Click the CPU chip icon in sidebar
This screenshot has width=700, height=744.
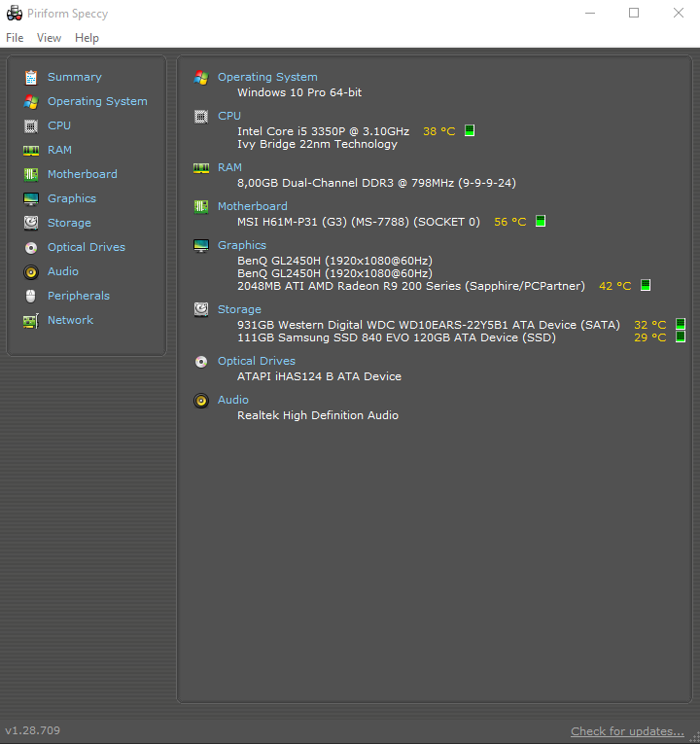pos(31,126)
